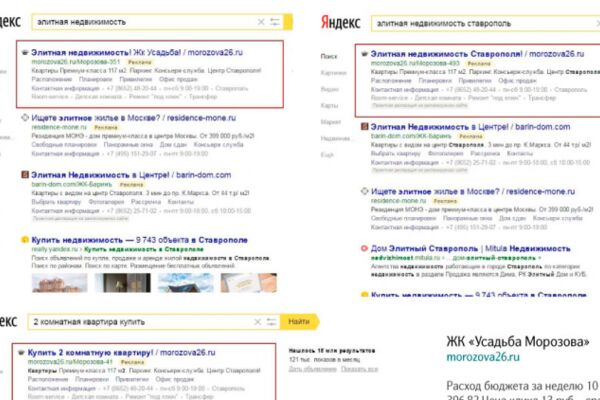The width and height of the screenshot is (600, 400).
Task: Open "Ищете элитное жилье в Москве?" headline in right results
Action: pyautogui.click(x=473, y=191)
